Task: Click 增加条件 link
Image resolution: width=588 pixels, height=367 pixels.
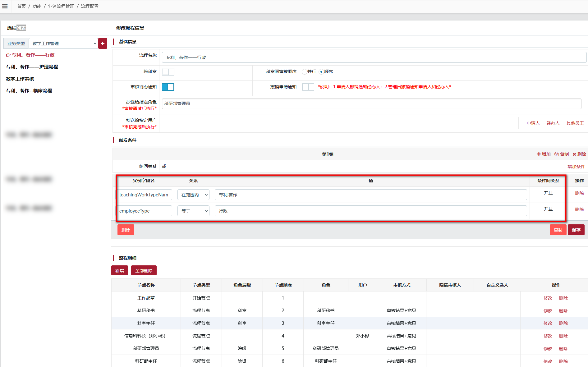Action: pyautogui.click(x=576, y=167)
